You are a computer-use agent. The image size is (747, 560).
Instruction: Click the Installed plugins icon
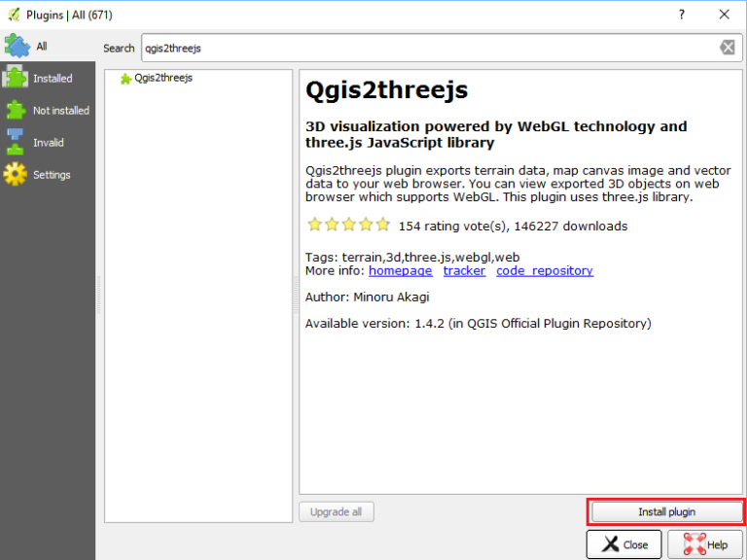[17, 78]
